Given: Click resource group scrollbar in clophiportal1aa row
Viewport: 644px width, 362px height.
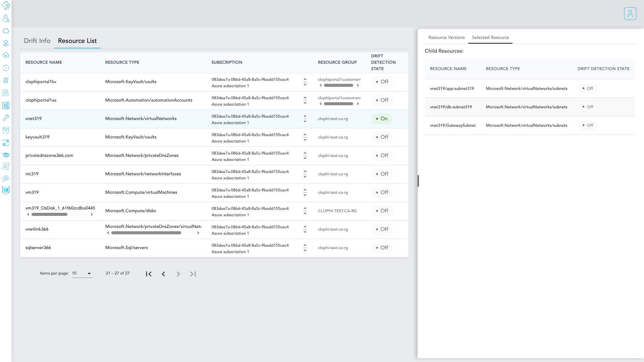Looking at the screenshot, I should click(x=338, y=104).
